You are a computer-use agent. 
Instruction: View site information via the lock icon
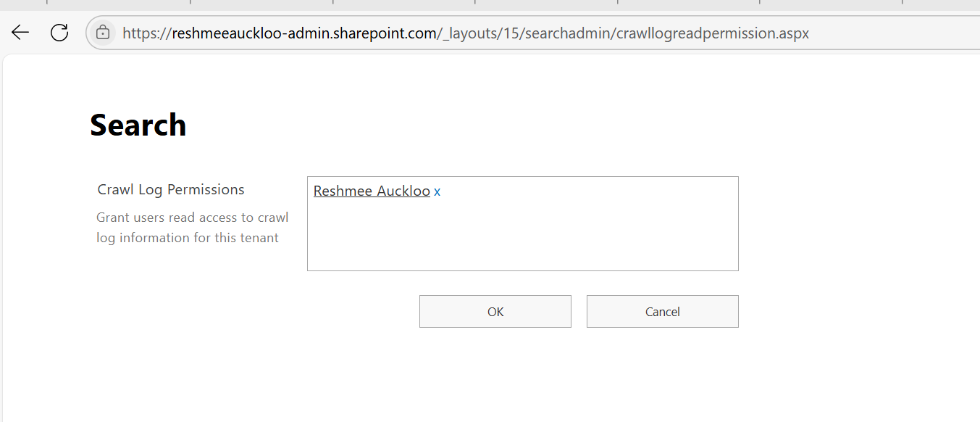pyautogui.click(x=103, y=33)
